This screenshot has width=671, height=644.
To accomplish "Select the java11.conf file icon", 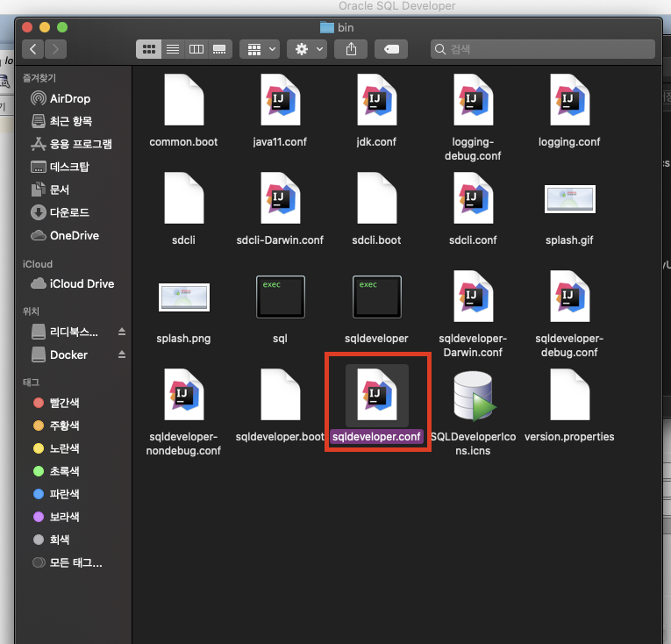I will click(281, 100).
